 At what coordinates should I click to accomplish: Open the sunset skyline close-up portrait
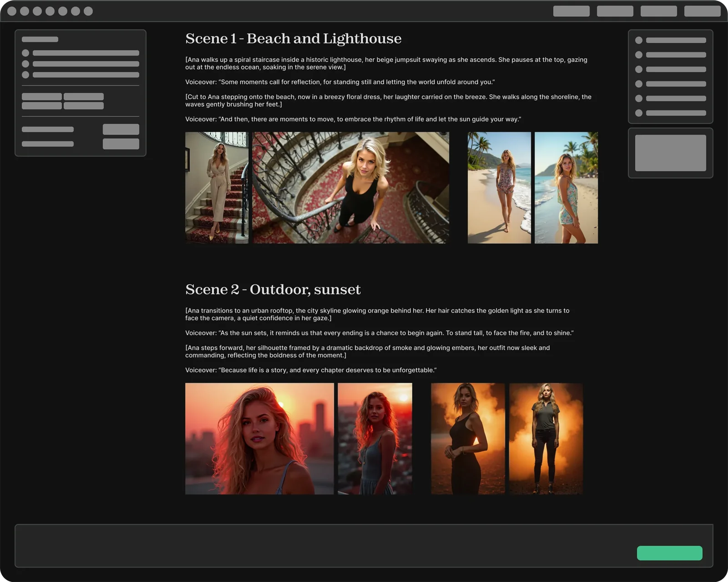[x=259, y=439]
